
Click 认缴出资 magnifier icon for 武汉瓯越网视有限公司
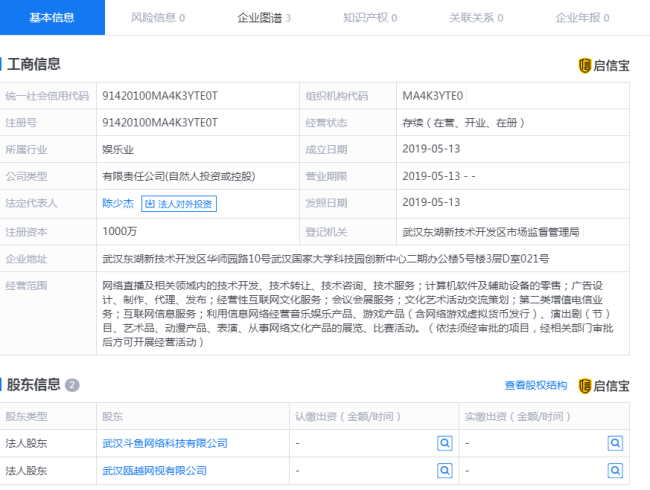click(445, 471)
